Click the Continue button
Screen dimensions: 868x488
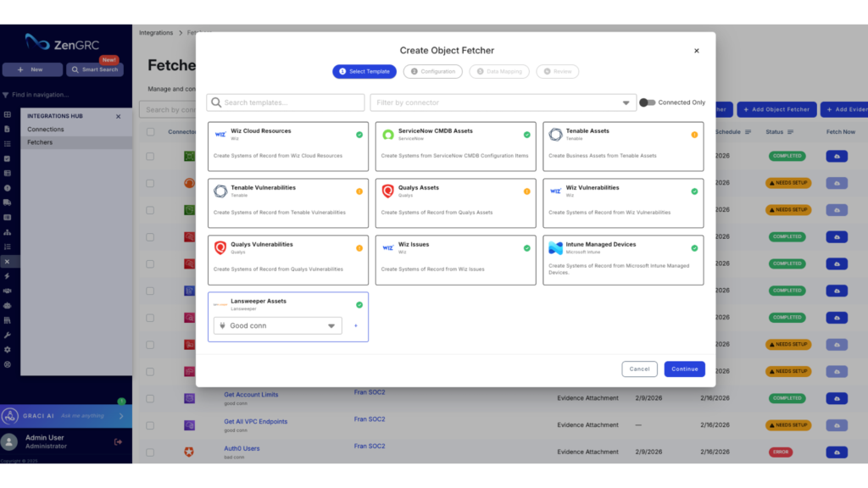(x=684, y=369)
